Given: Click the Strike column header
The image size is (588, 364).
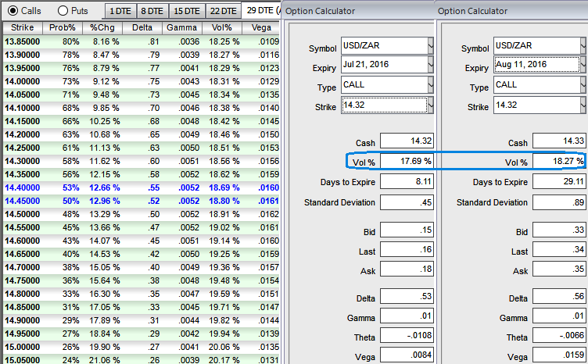Looking at the screenshot, I should pos(23,27).
